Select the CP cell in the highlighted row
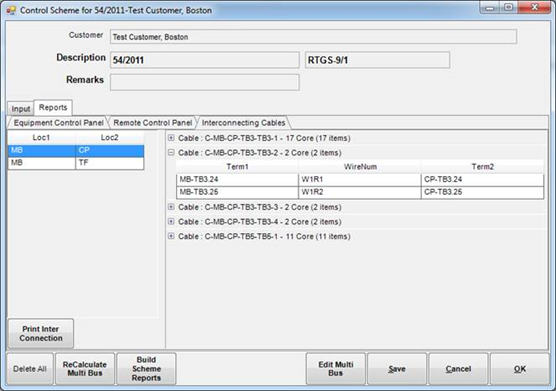556x391 pixels. click(x=110, y=150)
